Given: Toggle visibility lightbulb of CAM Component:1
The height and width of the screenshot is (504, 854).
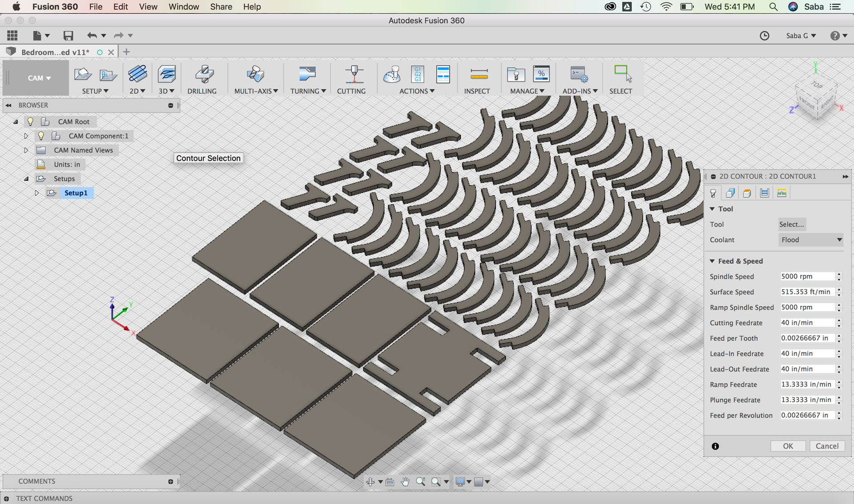Looking at the screenshot, I should click(x=41, y=136).
